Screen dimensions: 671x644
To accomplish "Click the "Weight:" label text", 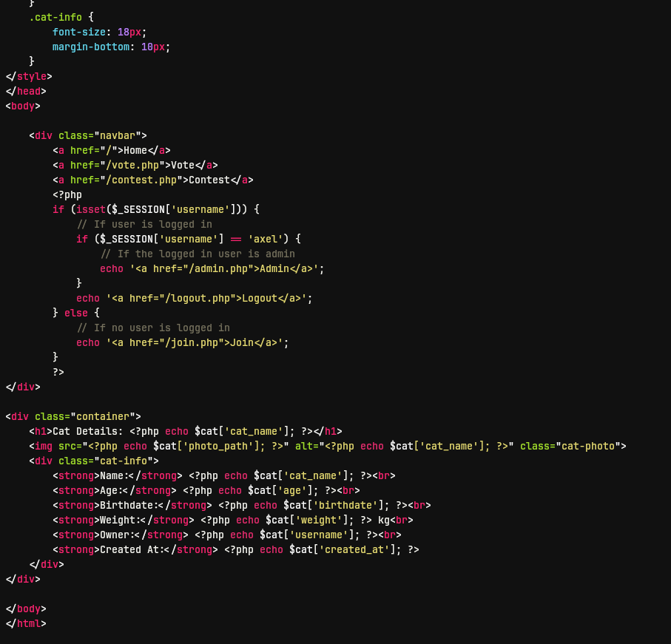I will 121,520.
